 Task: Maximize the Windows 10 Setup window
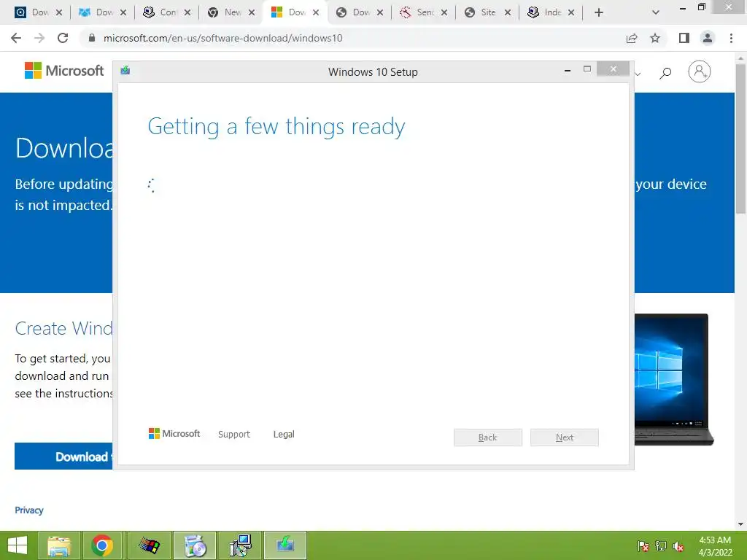click(587, 69)
